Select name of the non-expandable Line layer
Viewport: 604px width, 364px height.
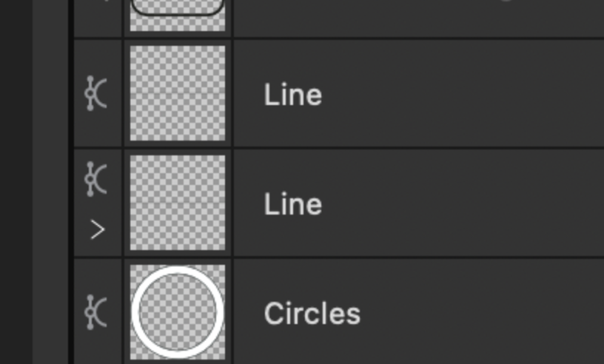293,95
